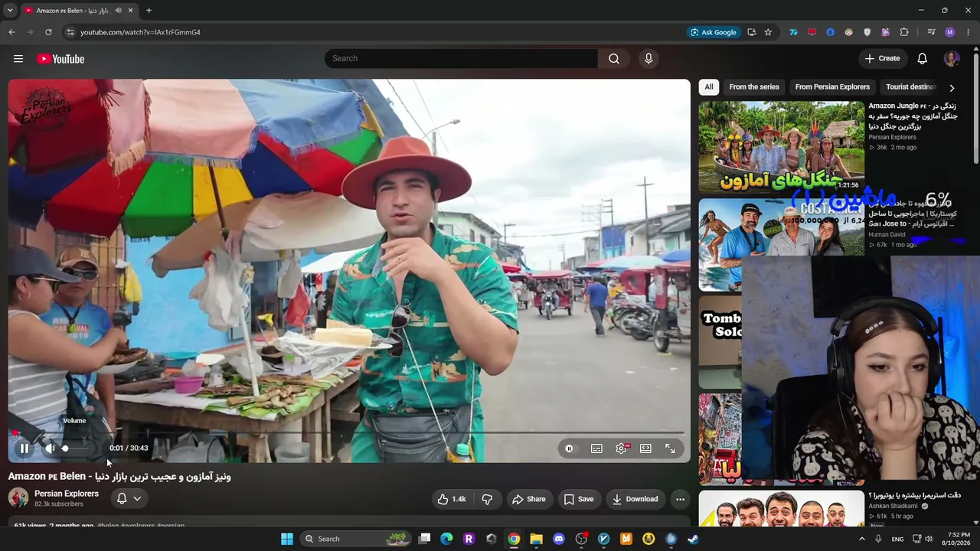Toggle the autoplay switch in the player
Image resolution: width=980 pixels, height=551 pixels.
point(569,448)
